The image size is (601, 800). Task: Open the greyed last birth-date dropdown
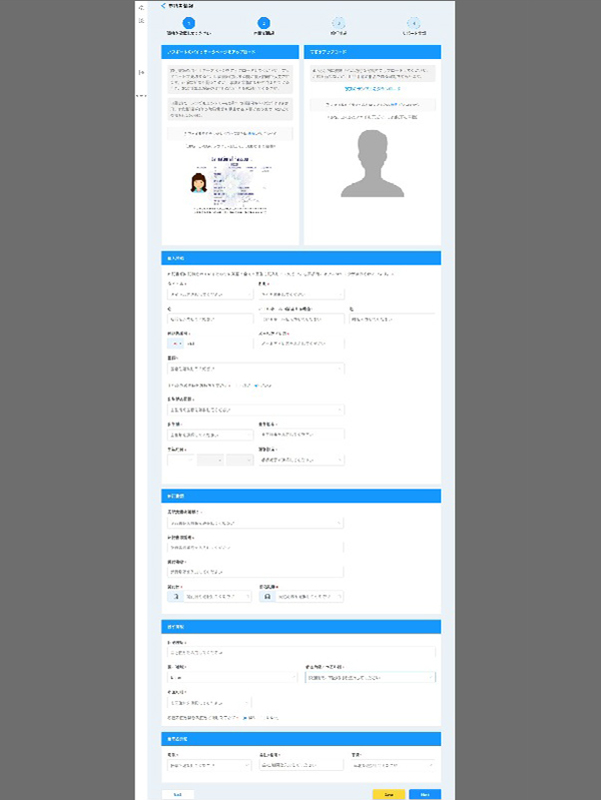pyautogui.click(x=240, y=460)
